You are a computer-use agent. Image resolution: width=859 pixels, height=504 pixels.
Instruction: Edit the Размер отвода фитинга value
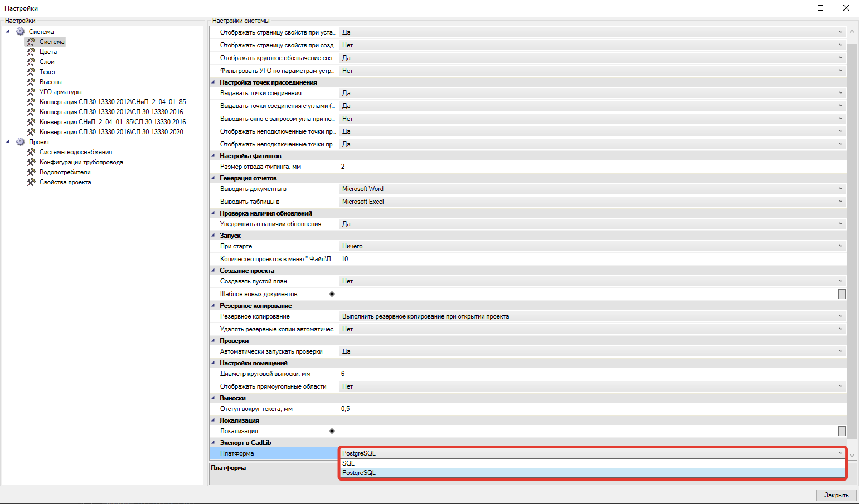(x=593, y=167)
